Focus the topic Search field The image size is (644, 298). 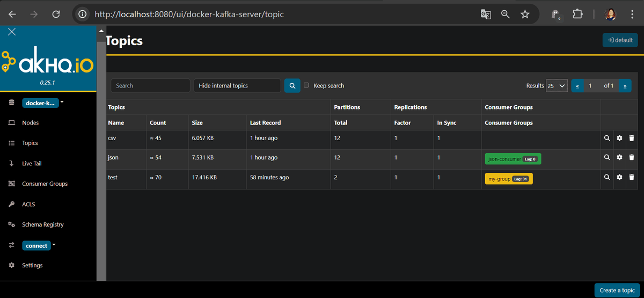[x=150, y=85]
